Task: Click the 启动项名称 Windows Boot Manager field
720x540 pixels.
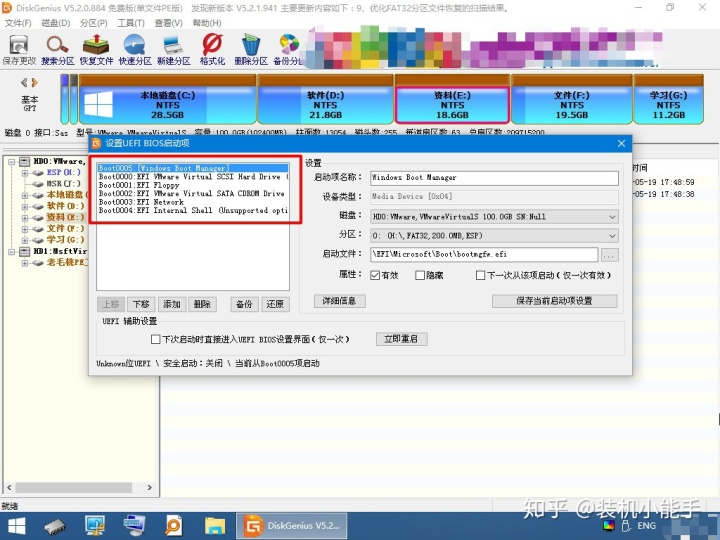Action: [x=495, y=178]
